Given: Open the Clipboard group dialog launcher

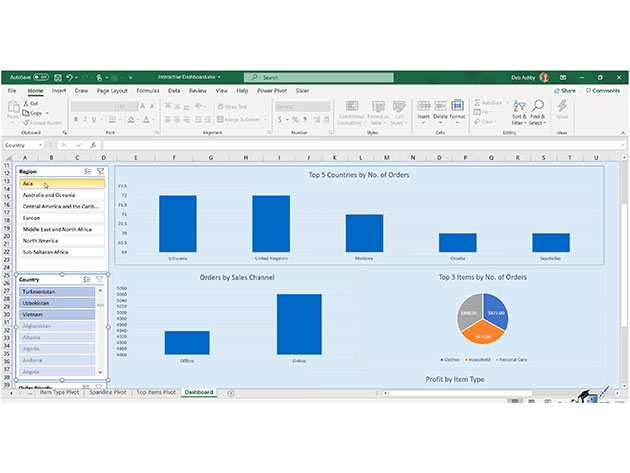Looking at the screenshot, I should (65, 132).
